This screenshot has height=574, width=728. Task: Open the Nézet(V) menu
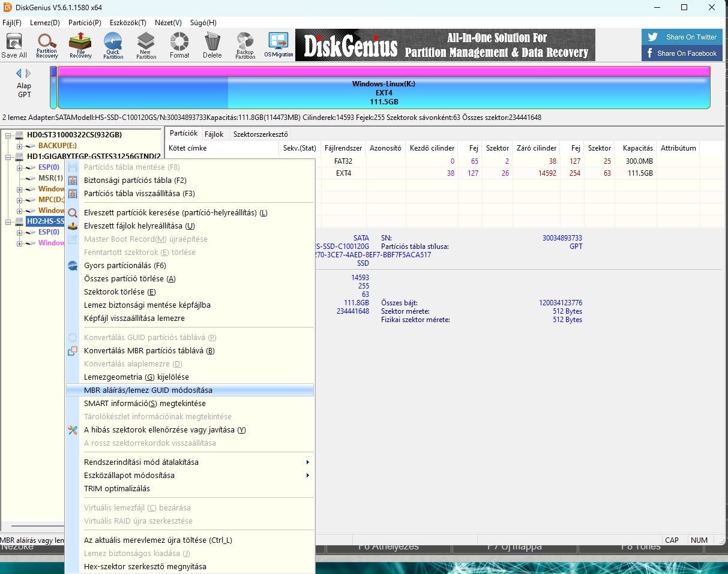point(168,23)
